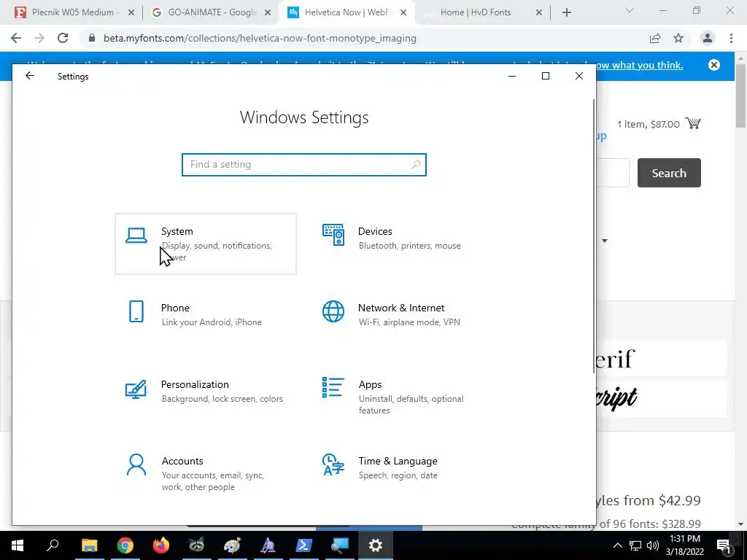Select the Helvetica Now WebFont tab

click(347, 12)
